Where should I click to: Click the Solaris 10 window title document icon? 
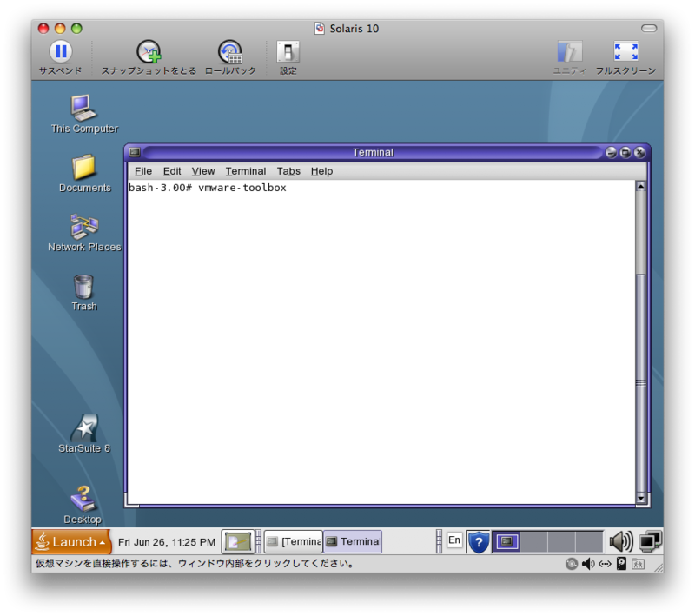[319, 29]
